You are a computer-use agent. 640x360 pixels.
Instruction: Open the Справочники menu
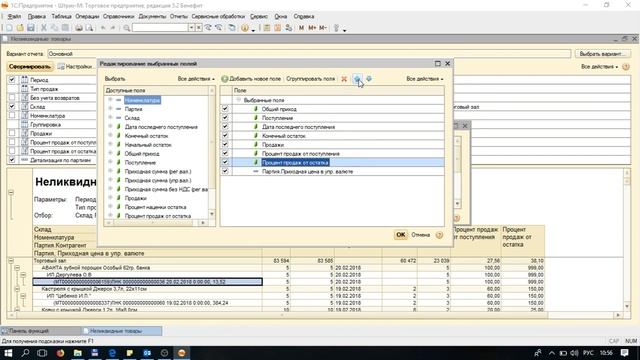118,16
